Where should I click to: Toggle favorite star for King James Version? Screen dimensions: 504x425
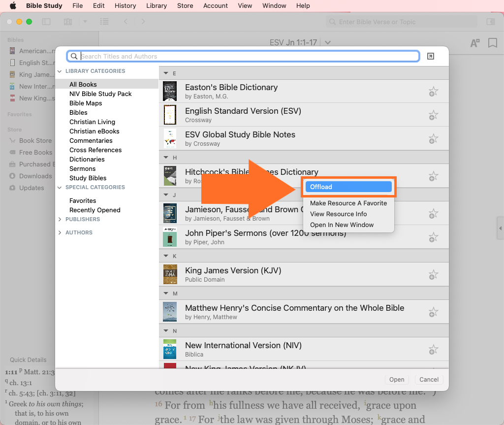pyautogui.click(x=433, y=275)
